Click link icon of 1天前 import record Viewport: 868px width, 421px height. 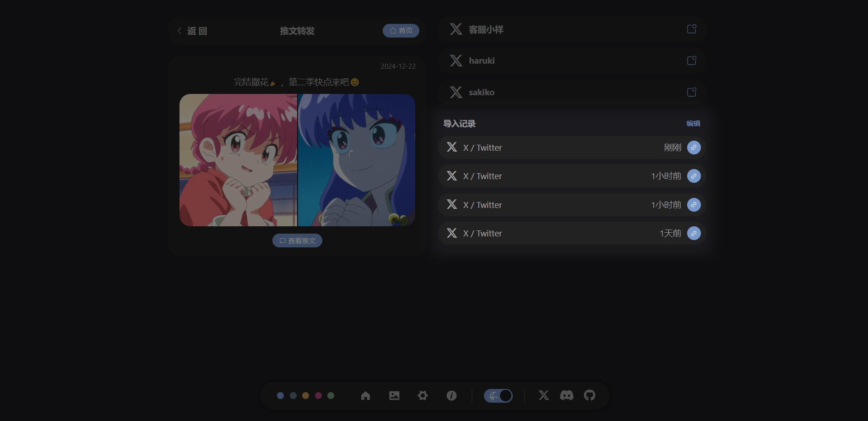(694, 234)
